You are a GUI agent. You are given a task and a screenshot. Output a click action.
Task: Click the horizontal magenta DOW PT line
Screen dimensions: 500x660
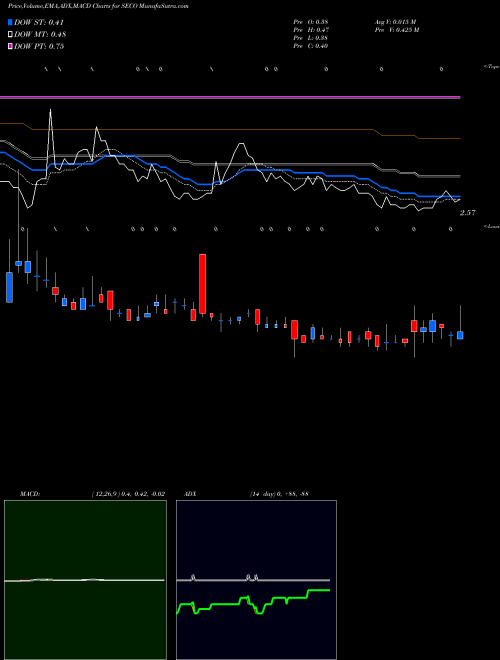point(230,98)
